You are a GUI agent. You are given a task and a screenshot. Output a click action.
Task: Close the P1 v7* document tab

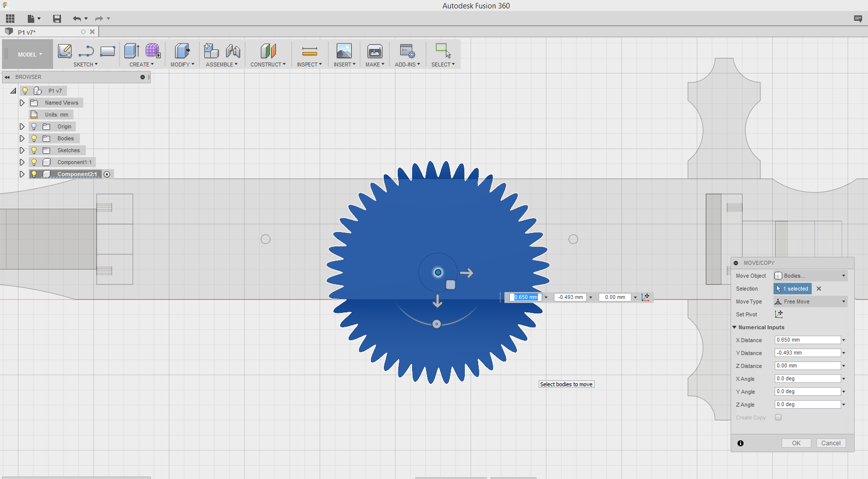pos(92,32)
